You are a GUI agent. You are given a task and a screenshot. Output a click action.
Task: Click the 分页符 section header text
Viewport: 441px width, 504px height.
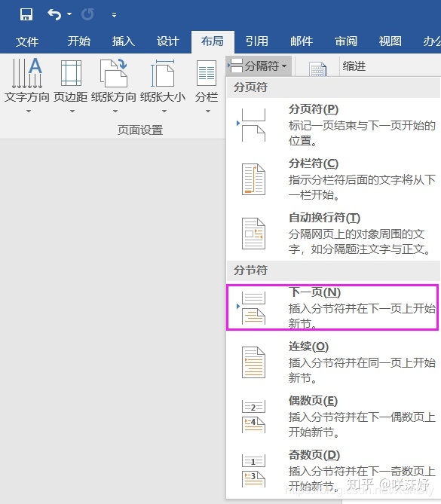(x=250, y=87)
